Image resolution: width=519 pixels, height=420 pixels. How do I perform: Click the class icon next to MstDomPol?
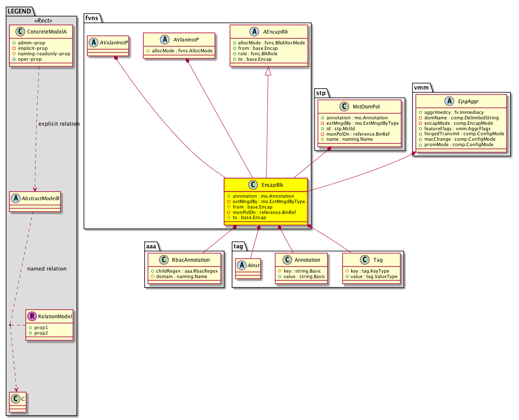(344, 107)
